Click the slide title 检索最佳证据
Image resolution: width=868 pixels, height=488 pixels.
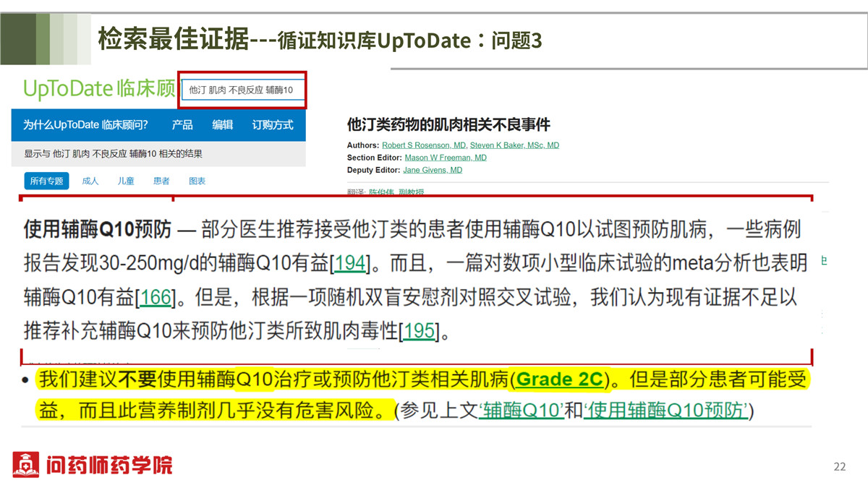(x=174, y=38)
